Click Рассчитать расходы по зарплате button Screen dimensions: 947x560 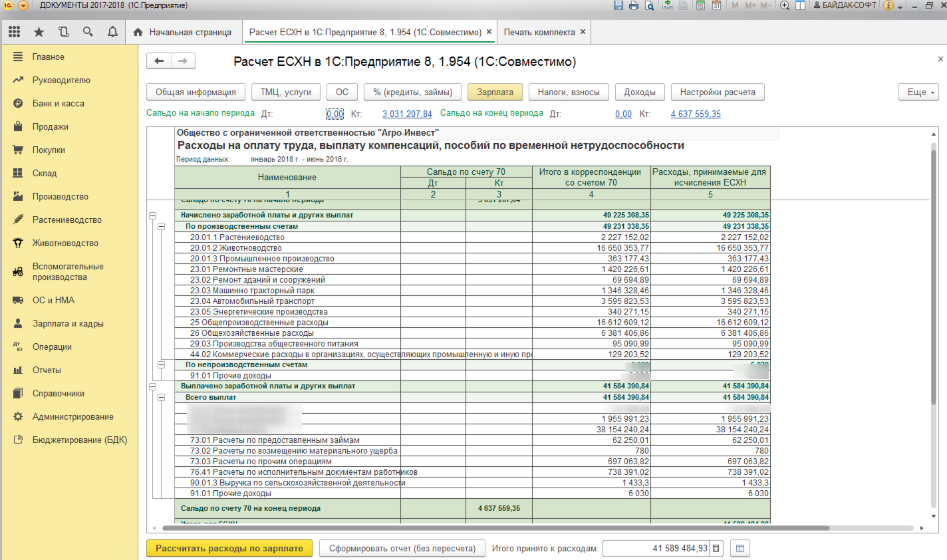[x=229, y=549]
